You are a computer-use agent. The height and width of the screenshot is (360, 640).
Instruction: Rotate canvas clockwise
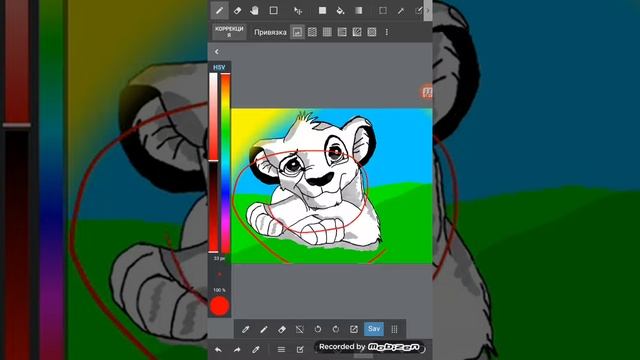click(336, 329)
